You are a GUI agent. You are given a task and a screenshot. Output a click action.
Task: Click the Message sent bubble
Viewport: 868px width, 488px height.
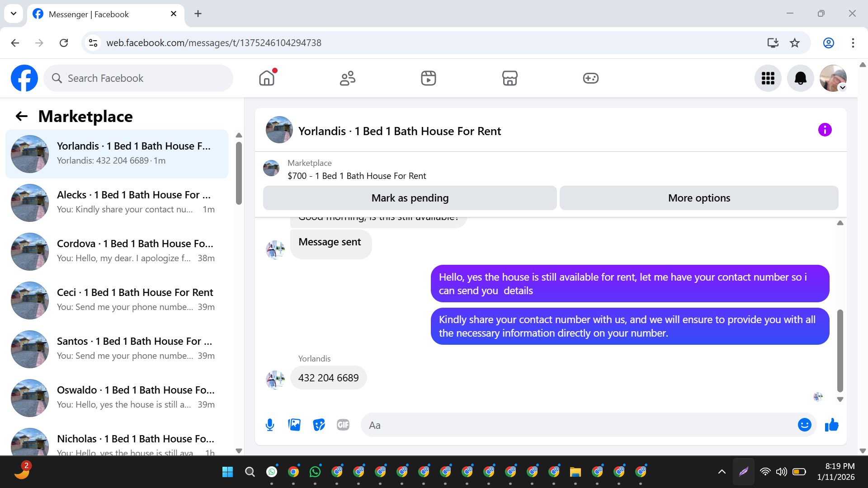tap(330, 244)
